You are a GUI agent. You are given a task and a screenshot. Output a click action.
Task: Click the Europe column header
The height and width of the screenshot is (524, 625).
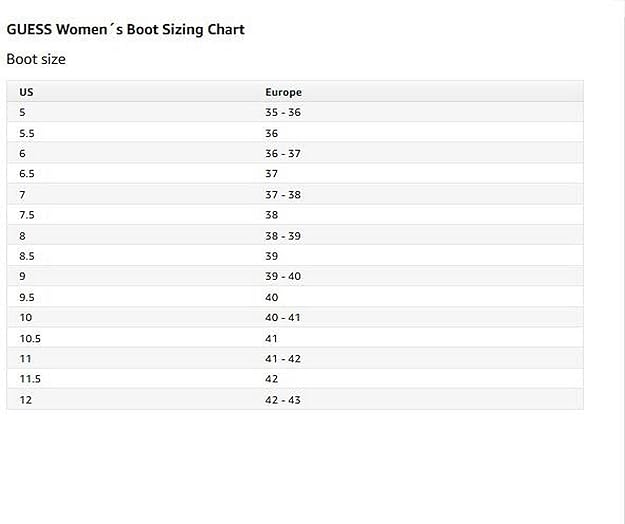tap(283, 92)
